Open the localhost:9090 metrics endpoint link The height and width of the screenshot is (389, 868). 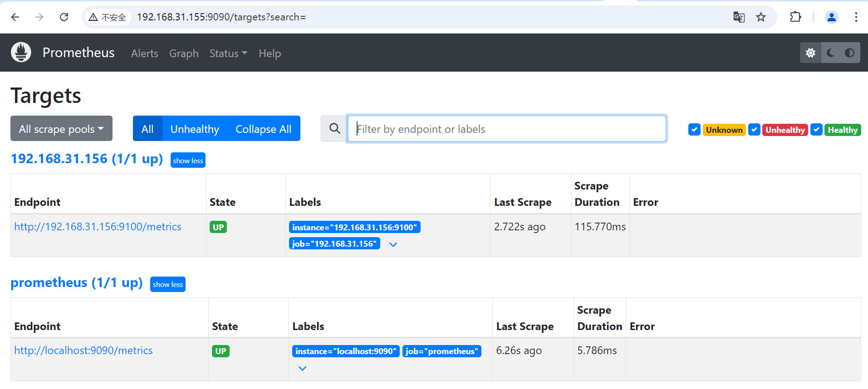pyautogui.click(x=83, y=350)
